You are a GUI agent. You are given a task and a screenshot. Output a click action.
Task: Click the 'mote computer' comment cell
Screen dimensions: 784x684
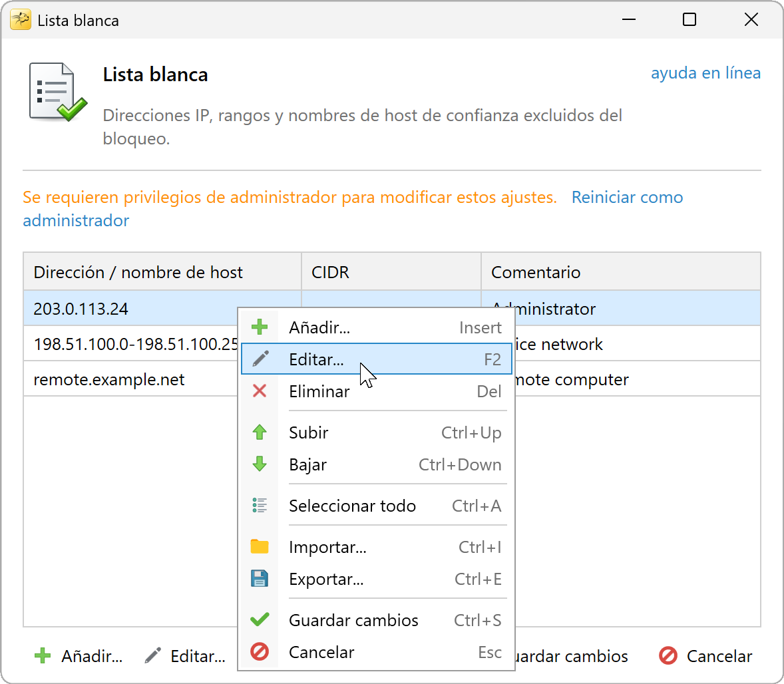(638, 379)
